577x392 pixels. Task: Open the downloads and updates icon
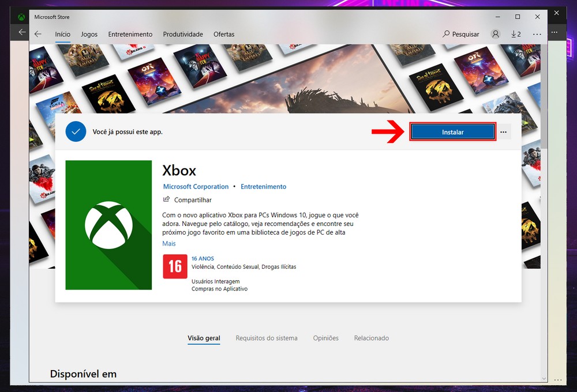[515, 34]
